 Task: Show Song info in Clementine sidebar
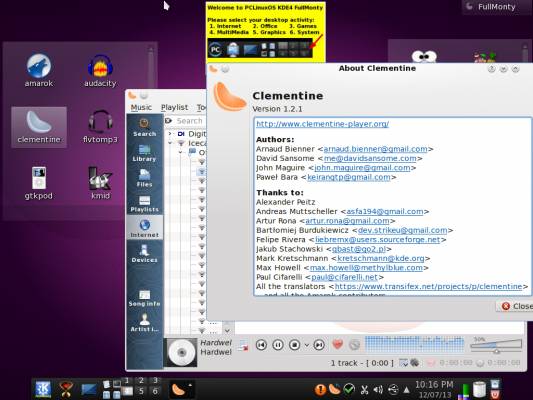144,298
